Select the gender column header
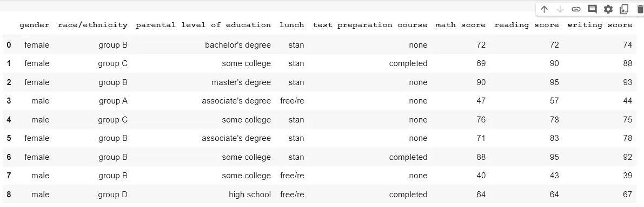644x207 pixels. click(35, 25)
